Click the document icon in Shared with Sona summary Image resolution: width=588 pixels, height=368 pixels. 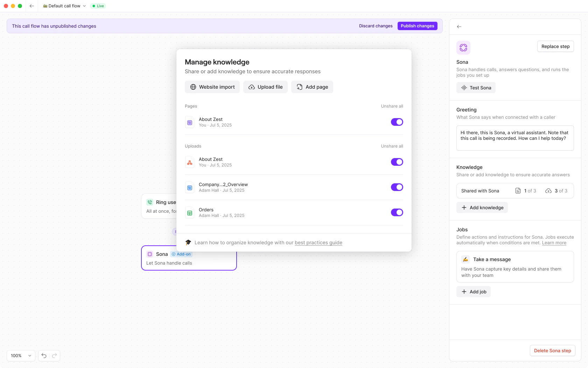point(518,191)
